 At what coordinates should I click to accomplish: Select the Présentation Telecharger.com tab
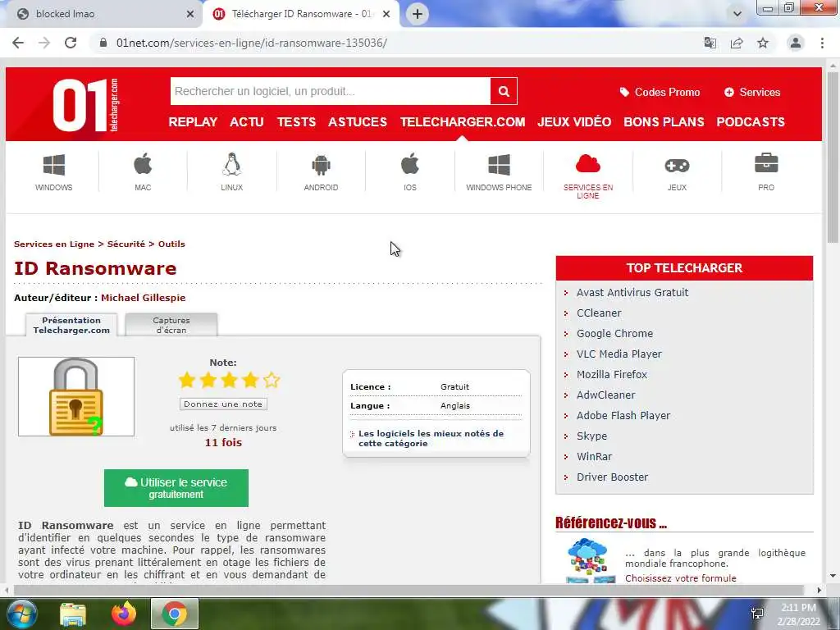pos(71,325)
